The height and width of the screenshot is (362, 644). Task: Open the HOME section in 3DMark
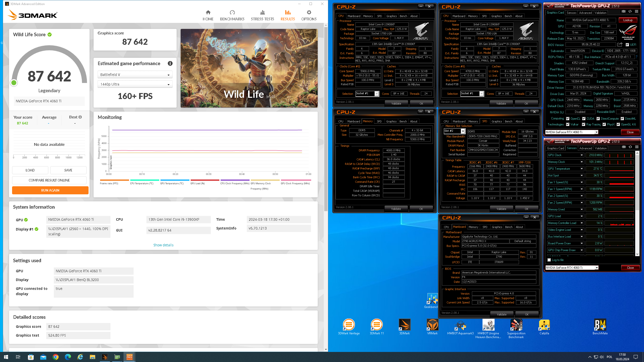click(208, 16)
